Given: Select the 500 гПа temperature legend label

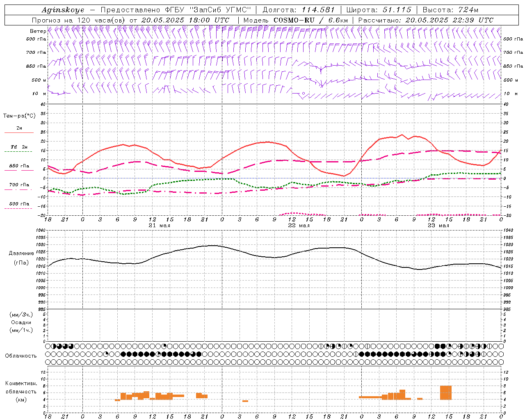Looking at the screenshot, I should (x=19, y=204).
